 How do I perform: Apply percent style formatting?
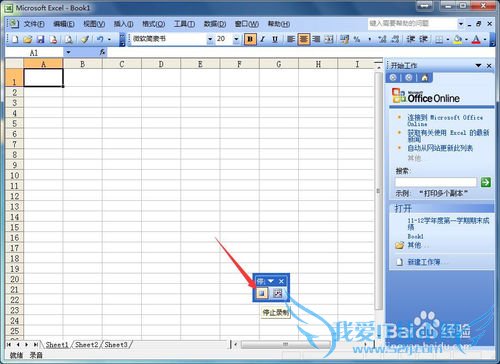pyautogui.click(x=357, y=39)
